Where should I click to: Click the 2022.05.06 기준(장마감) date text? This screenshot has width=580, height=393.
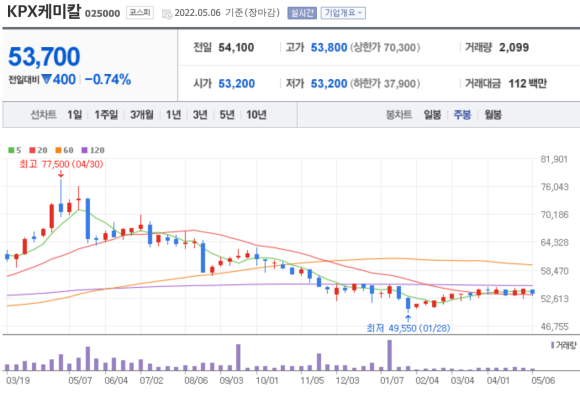click(x=227, y=13)
